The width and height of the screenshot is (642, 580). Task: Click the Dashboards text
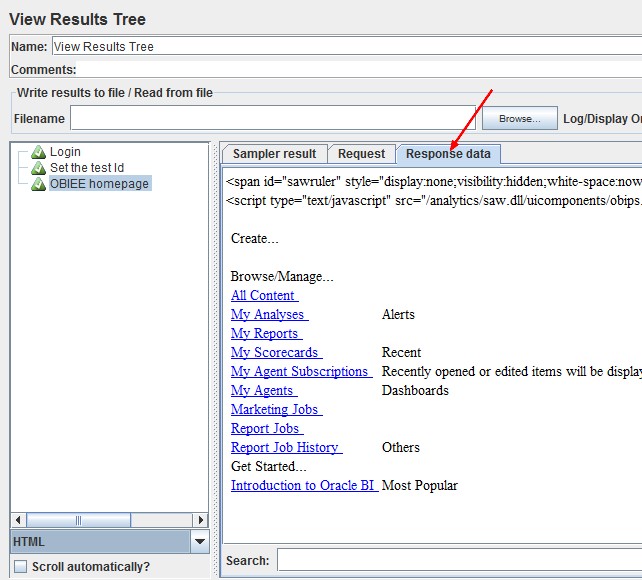[415, 390]
